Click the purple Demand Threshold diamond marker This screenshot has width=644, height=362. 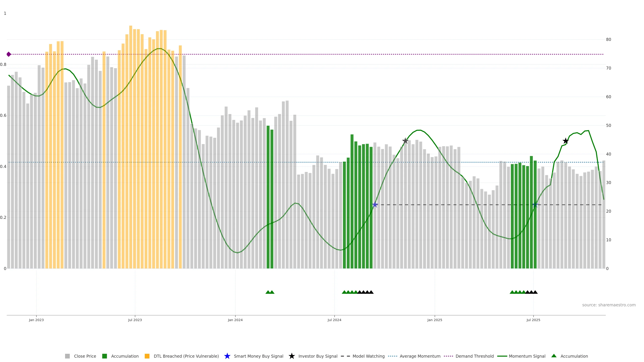pos(9,54)
